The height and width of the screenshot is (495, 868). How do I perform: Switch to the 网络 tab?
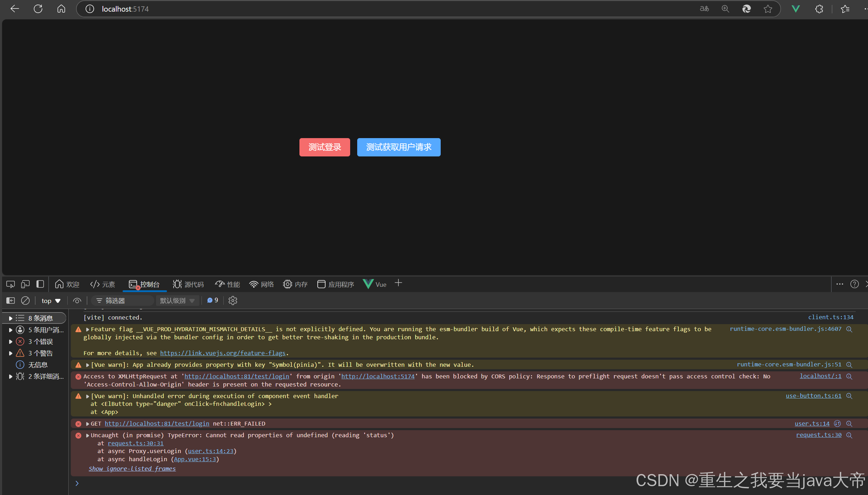coord(261,284)
